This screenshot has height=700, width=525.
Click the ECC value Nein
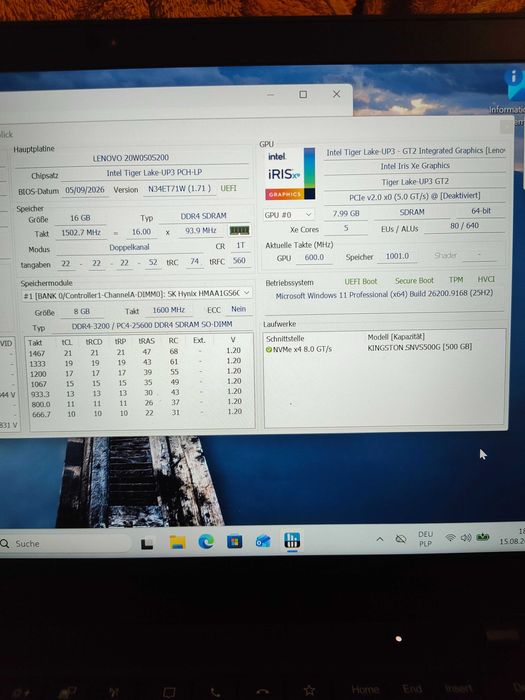[x=238, y=309]
